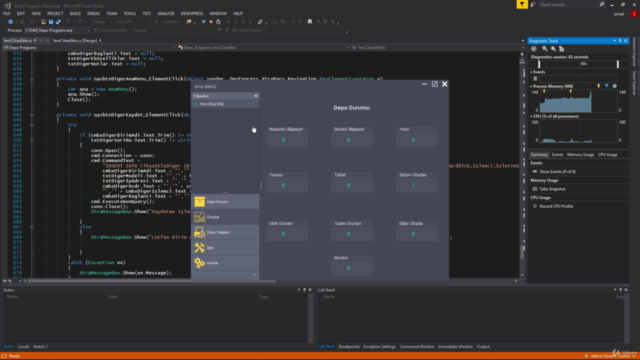Open Cihazlar group in Ana Menü navigation
640x360 pixels.
coord(225,217)
